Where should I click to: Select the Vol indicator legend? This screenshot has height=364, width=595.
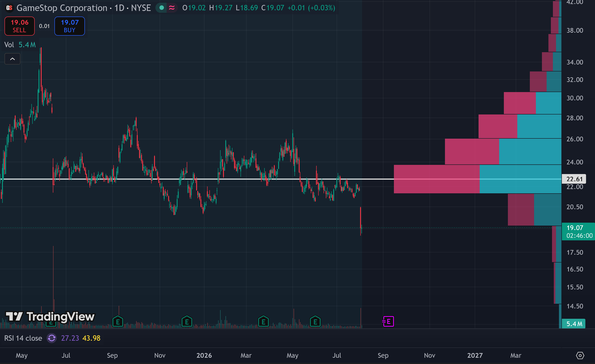20,45
